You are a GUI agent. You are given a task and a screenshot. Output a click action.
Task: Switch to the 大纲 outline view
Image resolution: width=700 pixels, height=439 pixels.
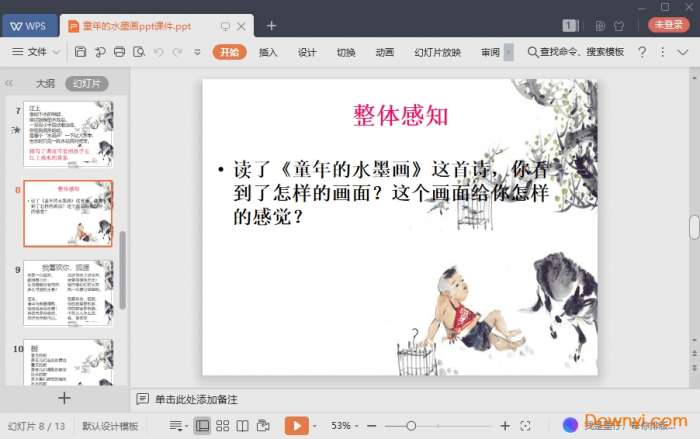pos(45,84)
